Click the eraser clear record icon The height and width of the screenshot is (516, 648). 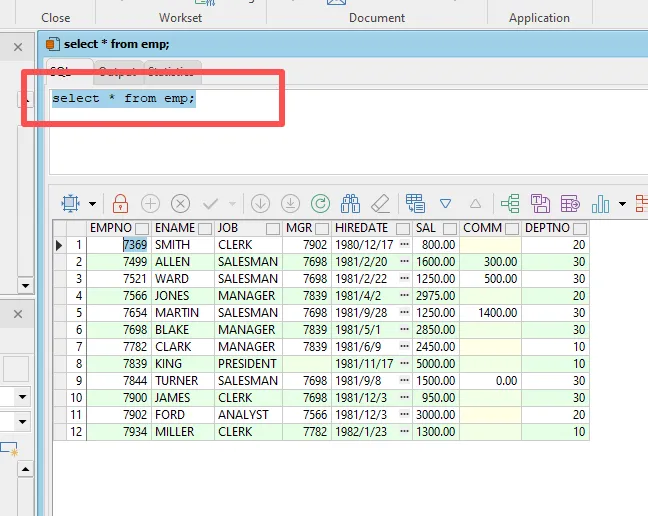[x=380, y=204]
